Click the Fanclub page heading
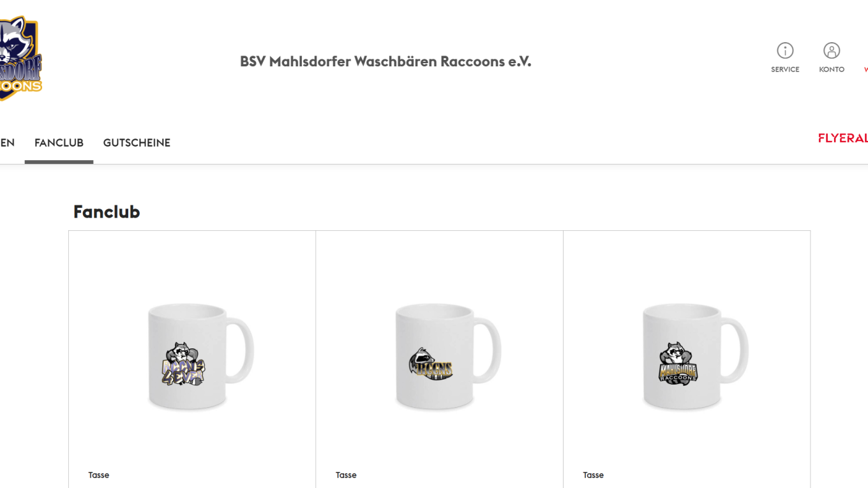The image size is (868, 488). [x=107, y=212]
